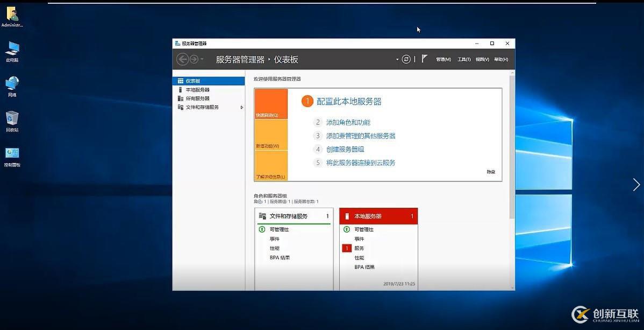Click the 网络 desktop icon
The image size is (644, 330).
(12, 87)
